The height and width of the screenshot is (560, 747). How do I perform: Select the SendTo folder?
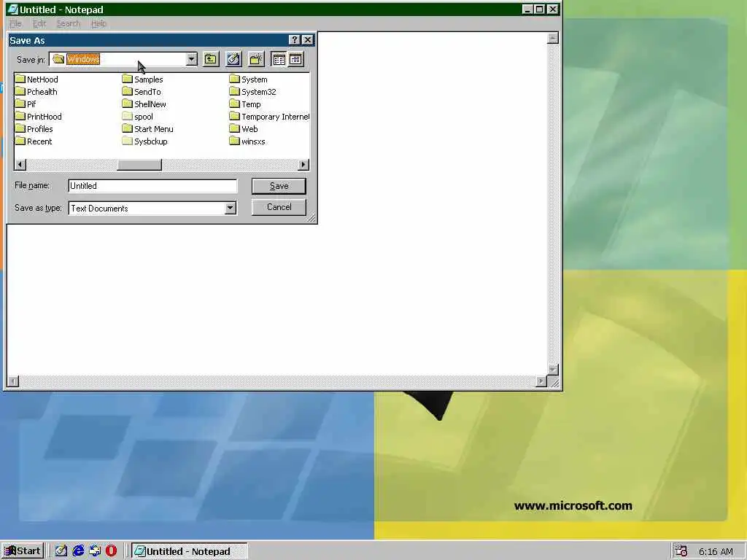(x=142, y=91)
